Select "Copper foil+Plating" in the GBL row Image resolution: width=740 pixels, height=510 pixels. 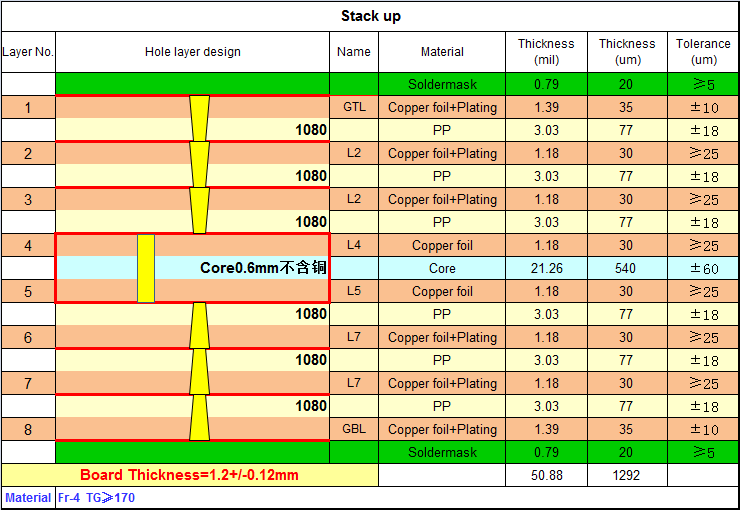442,429
